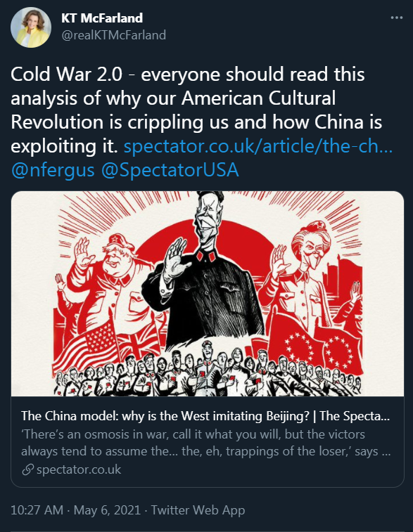Open the @nfergus mention
Viewport: 413px width, 532px height.
click(53, 170)
